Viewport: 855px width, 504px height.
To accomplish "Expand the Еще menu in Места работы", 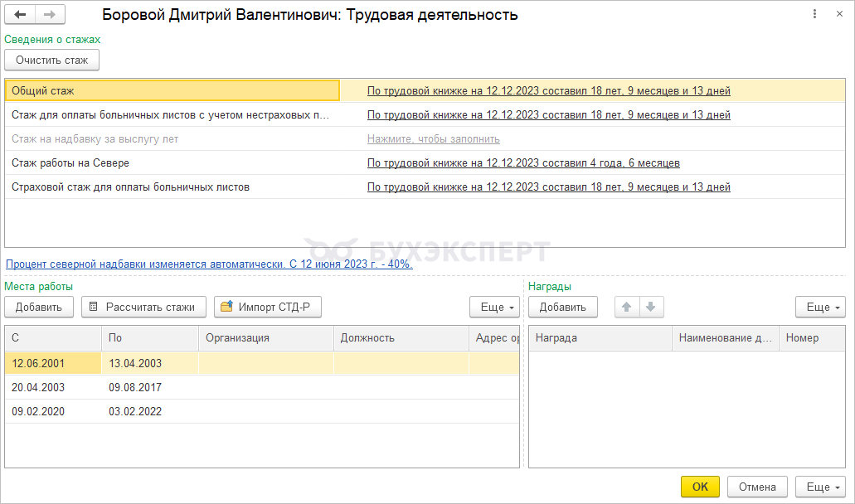I will click(x=495, y=308).
